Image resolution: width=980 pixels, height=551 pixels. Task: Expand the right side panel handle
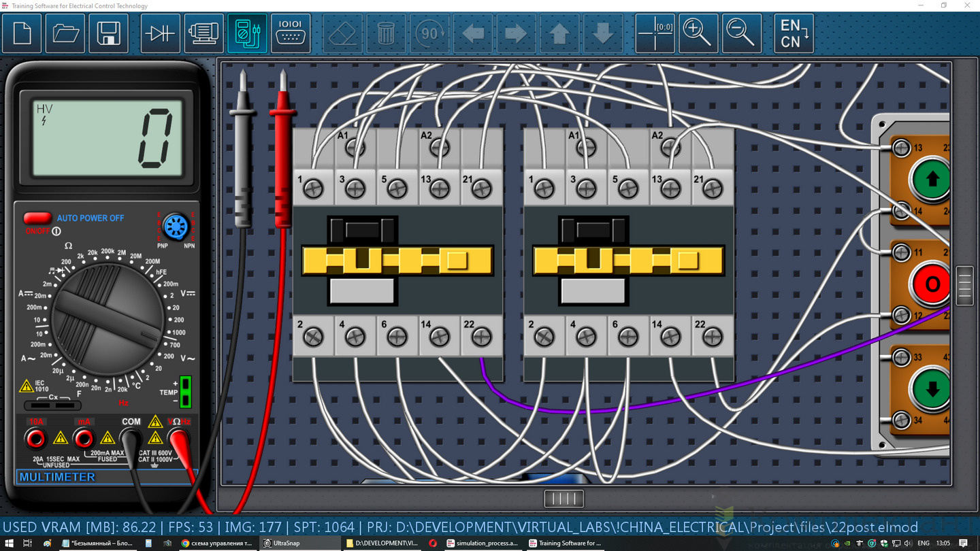click(964, 286)
